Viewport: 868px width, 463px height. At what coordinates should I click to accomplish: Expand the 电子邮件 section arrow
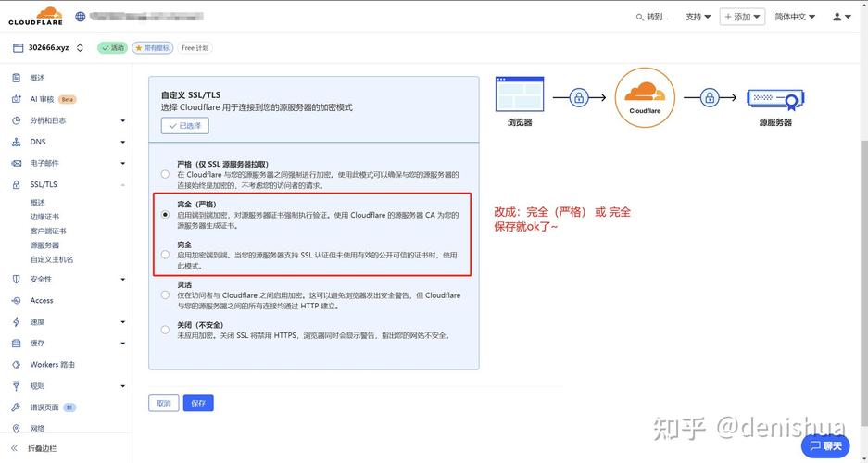[123, 163]
